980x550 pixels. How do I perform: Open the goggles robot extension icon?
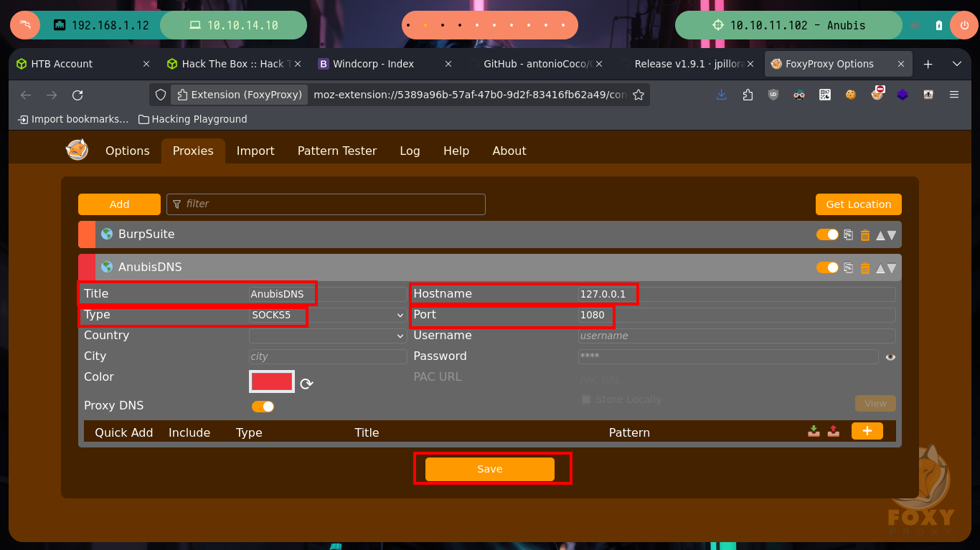click(x=799, y=95)
